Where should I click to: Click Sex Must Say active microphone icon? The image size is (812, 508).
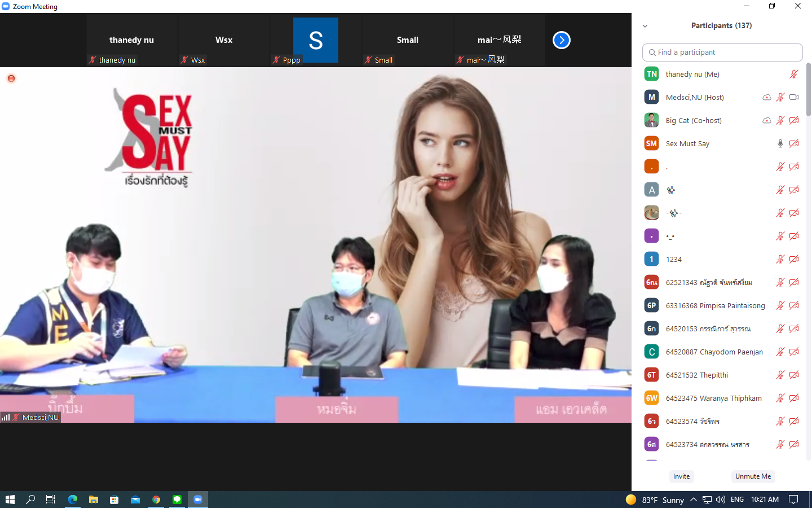(x=780, y=143)
